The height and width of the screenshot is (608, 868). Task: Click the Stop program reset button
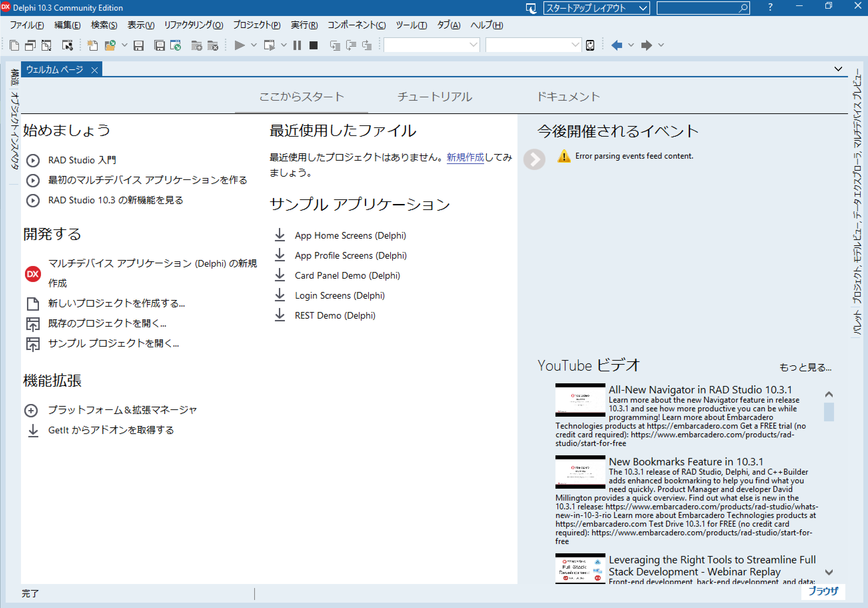tap(314, 45)
